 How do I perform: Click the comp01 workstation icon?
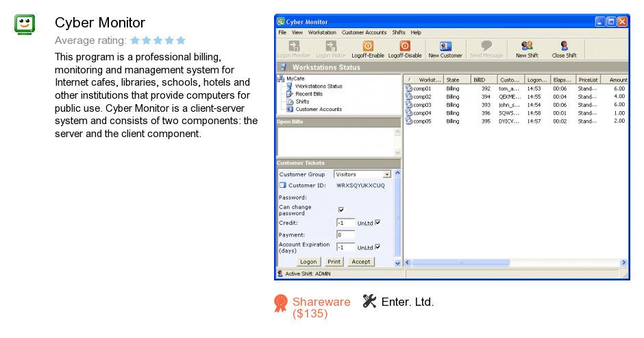point(408,88)
